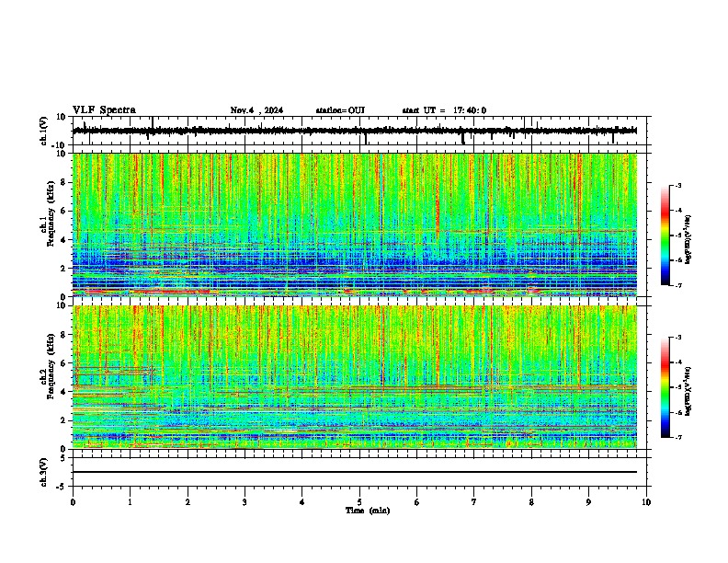The image size is (728, 563).
Task: Click the ch.2 log(PSD) color bar
Action: click(665, 387)
